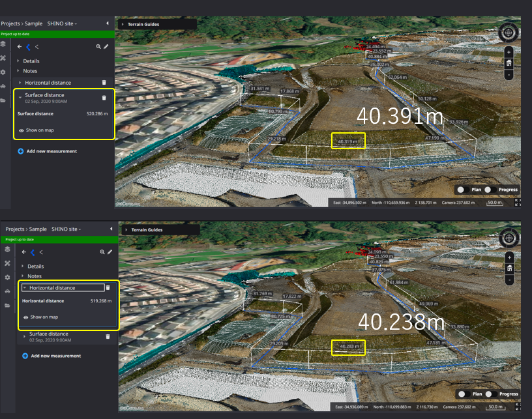
Task: Delete the Surface distance measurement in top panel
Action: pos(104,98)
